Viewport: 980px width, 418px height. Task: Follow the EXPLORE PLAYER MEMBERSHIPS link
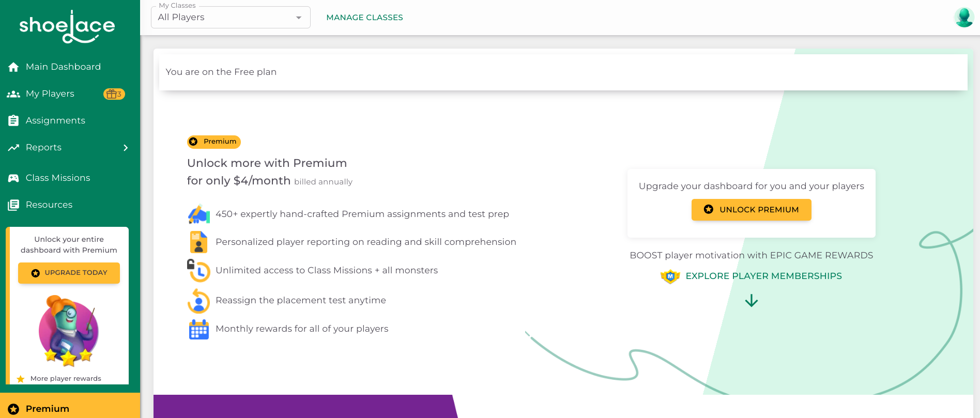coord(763,276)
